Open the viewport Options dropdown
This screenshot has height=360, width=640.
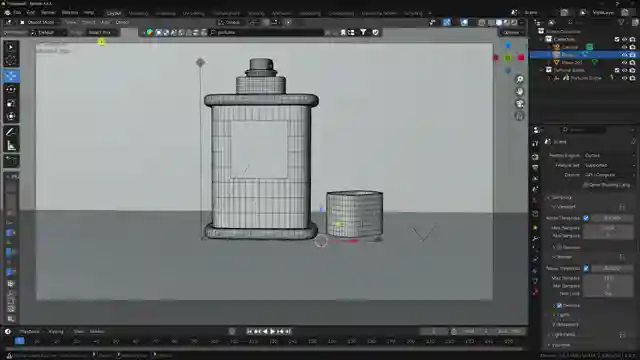511,33
